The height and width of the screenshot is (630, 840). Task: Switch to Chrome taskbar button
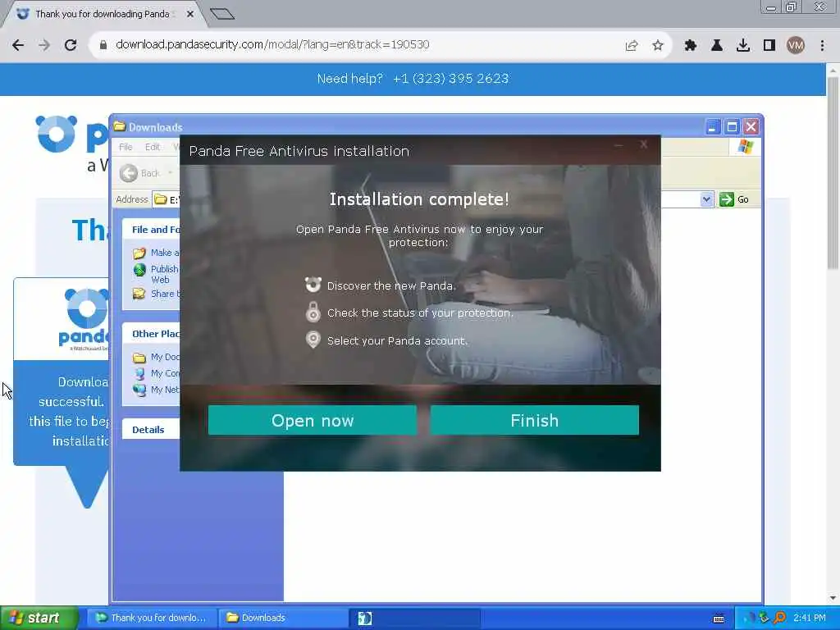pyautogui.click(x=151, y=619)
